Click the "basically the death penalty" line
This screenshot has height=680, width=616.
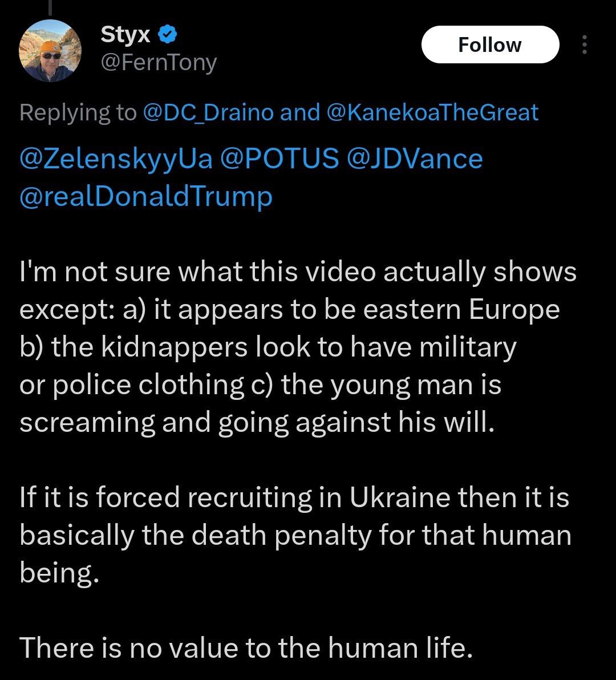coord(295,535)
